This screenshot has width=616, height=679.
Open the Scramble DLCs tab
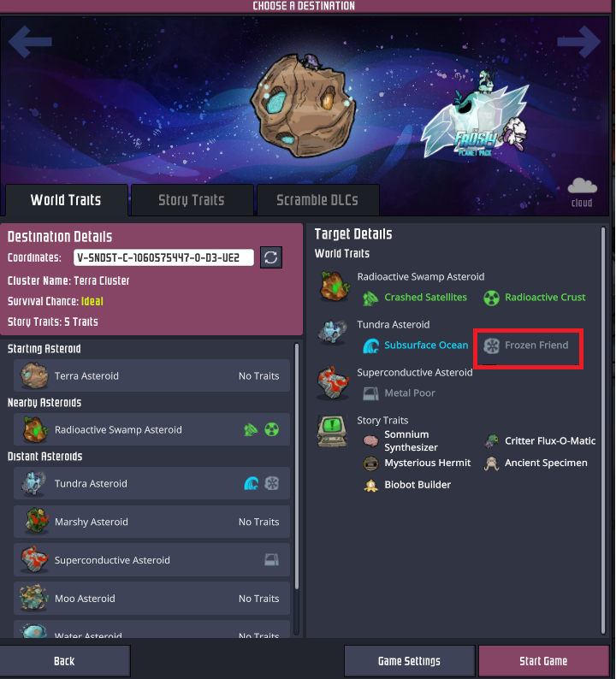click(x=317, y=200)
